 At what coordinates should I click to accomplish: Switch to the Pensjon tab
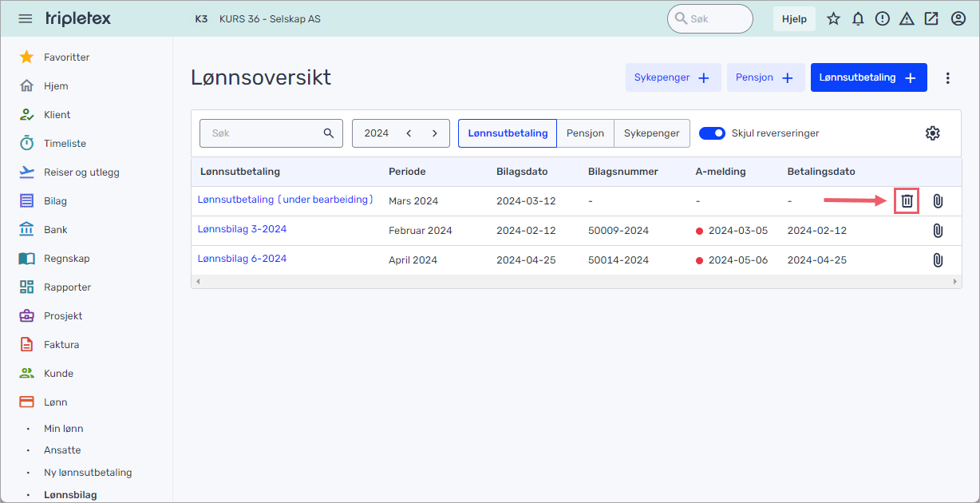[585, 133]
